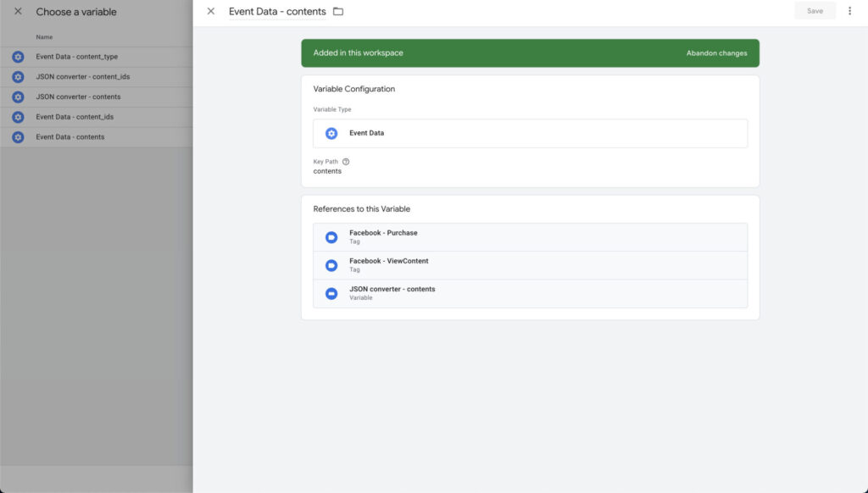Open the three-dot more options menu
This screenshot has height=493, width=868.
[849, 11]
